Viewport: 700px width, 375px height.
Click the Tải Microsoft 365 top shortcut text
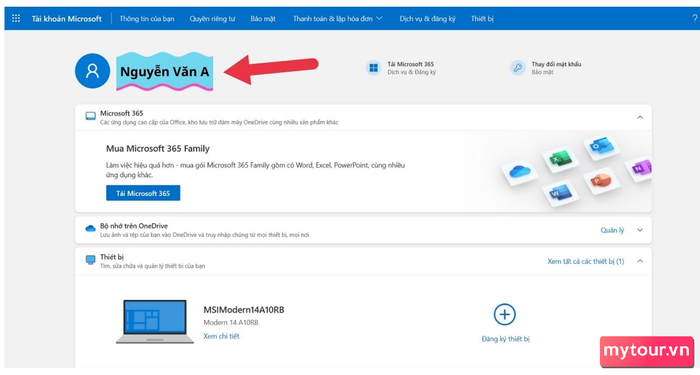pyautogui.click(x=411, y=64)
